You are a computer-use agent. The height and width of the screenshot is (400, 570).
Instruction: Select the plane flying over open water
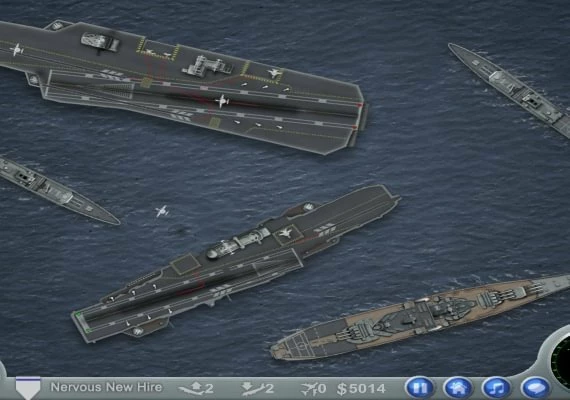pyautogui.click(x=162, y=212)
